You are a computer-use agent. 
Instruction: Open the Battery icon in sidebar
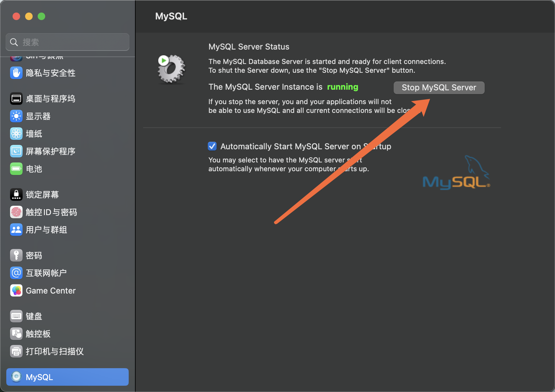point(16,169)
